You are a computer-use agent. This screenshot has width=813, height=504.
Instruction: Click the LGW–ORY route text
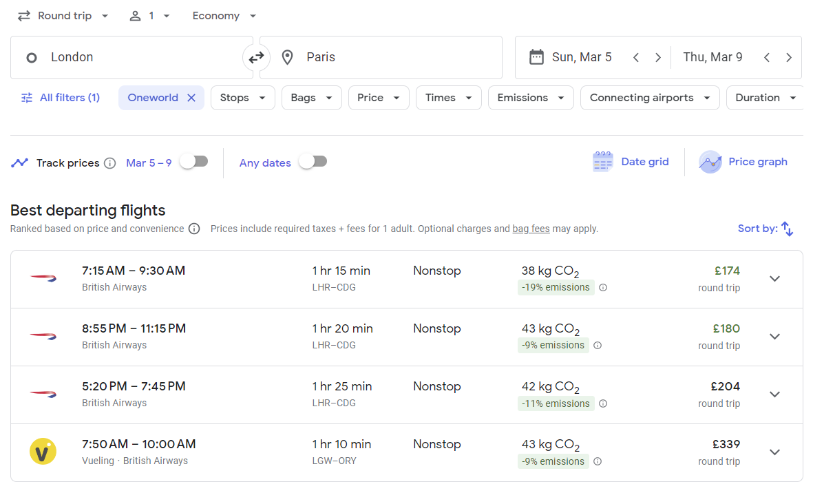pyautogui.click(x=334, y=461)
